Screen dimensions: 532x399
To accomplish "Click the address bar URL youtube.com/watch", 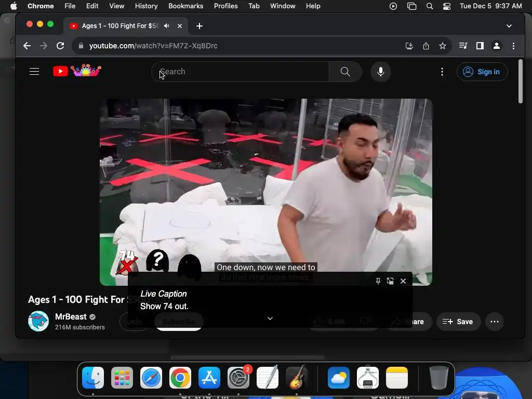I will tap(153, 46).
